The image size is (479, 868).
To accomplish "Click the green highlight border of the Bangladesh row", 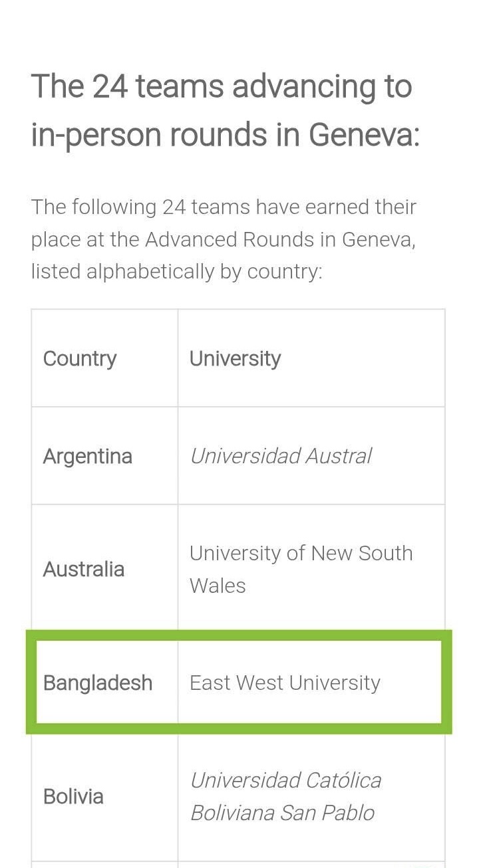I will point(239,635).
